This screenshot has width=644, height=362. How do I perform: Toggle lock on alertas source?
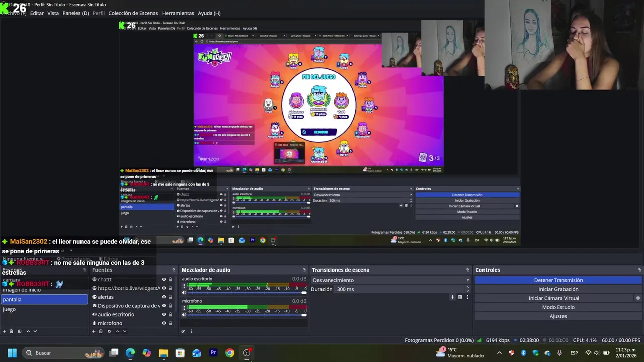point(170,297)
